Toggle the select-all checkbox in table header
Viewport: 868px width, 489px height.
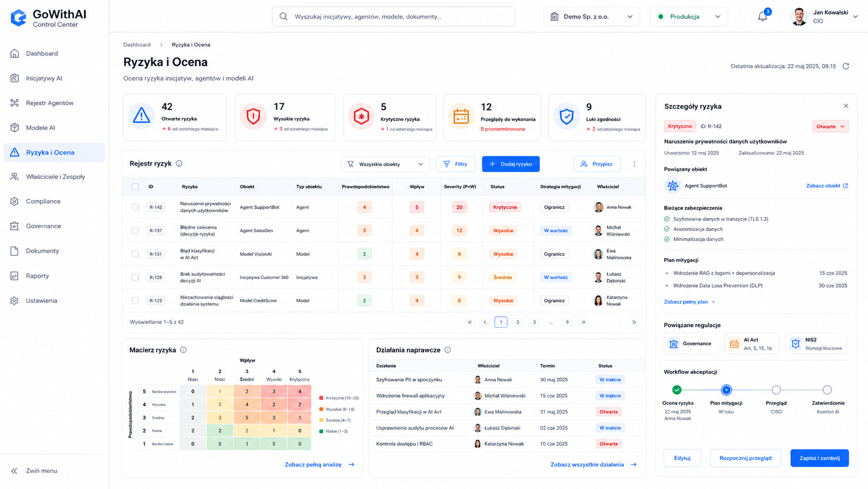pos(135,187)
